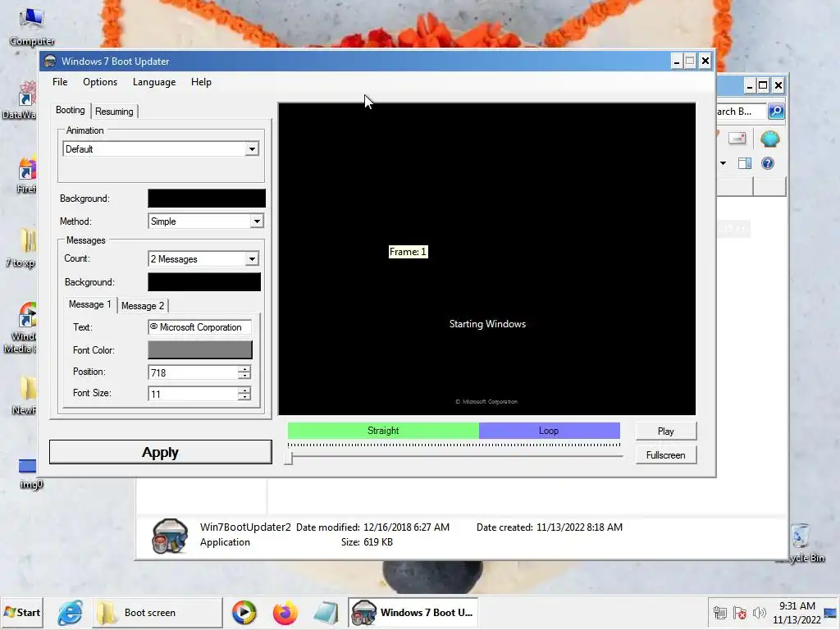Open the Options menu
The image size is (840, 630).
pos(99,82)
